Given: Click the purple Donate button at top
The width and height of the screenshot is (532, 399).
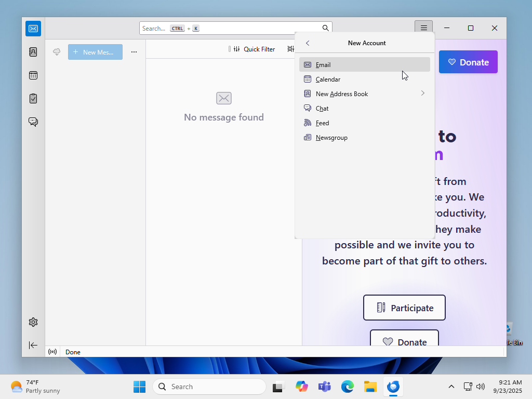Looking at the screenshot, I should (x=468, y=62).
